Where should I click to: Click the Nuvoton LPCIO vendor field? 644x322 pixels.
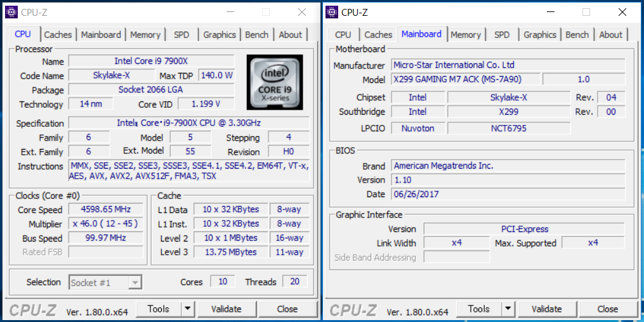click(417, 129)
